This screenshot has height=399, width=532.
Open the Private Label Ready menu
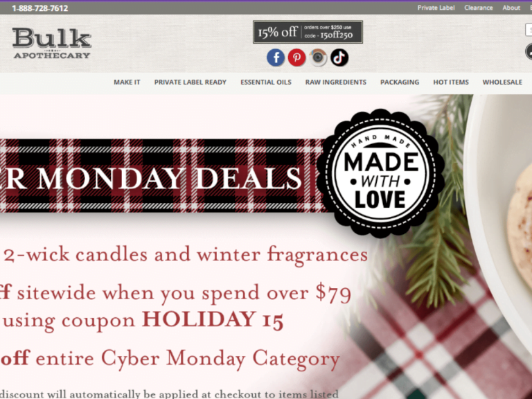pos(190,82)
